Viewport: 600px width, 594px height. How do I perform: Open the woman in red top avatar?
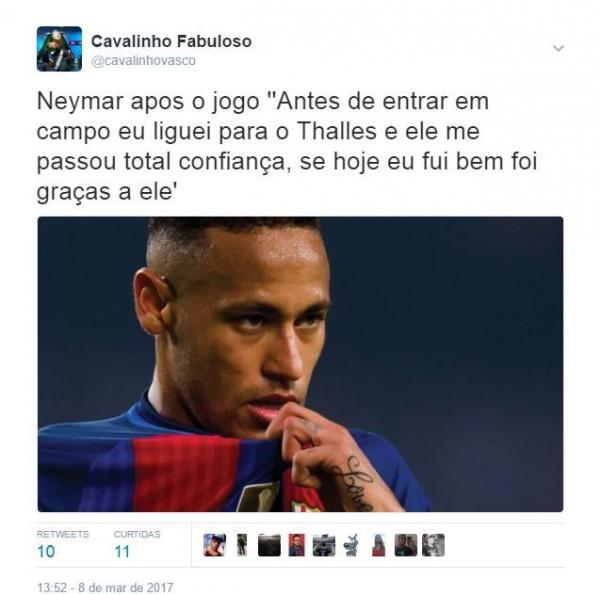tap(378, 545)
